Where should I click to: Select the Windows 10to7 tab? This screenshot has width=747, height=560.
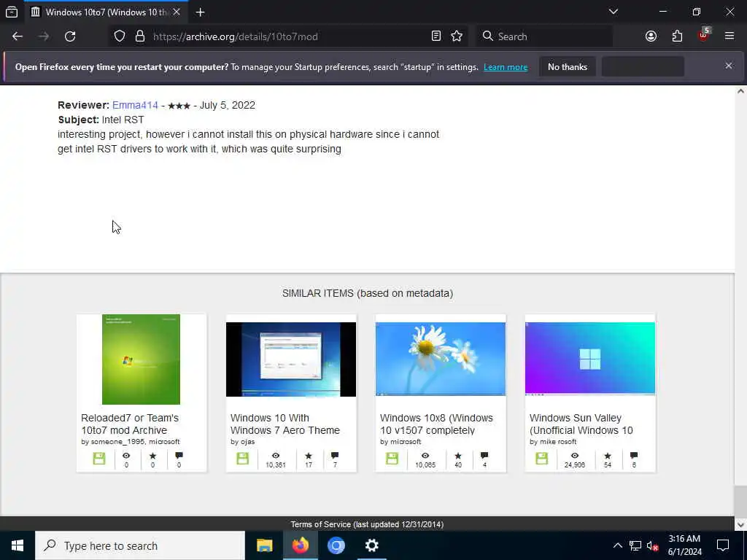coord(106,12)
